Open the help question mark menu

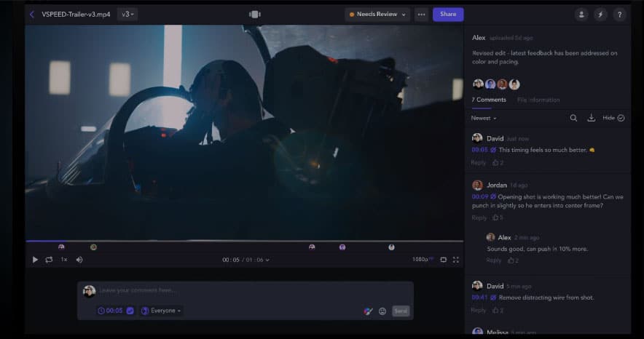[620, 14]
